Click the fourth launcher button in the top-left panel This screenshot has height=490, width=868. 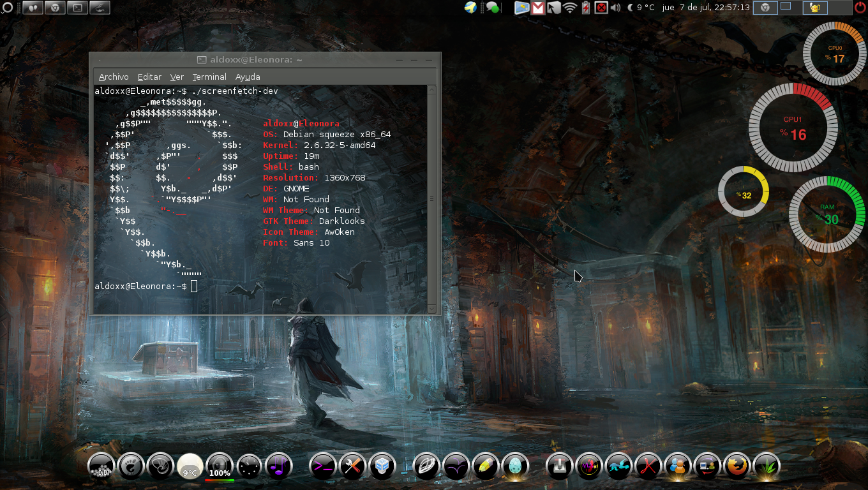click(x=98, y=8)
